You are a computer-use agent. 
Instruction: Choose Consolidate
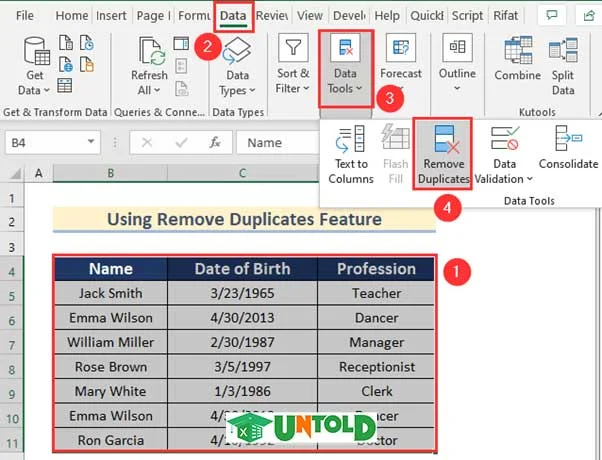pyautogui.click(x=568, y=148)
